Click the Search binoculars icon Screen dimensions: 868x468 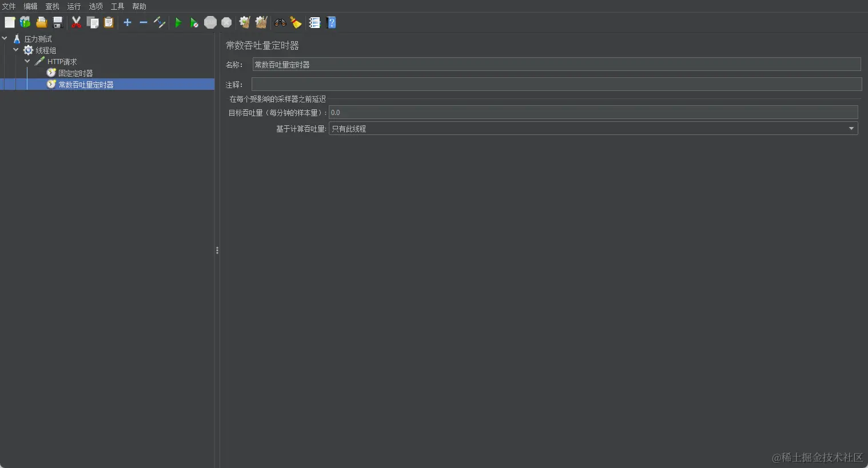(280, 22)
